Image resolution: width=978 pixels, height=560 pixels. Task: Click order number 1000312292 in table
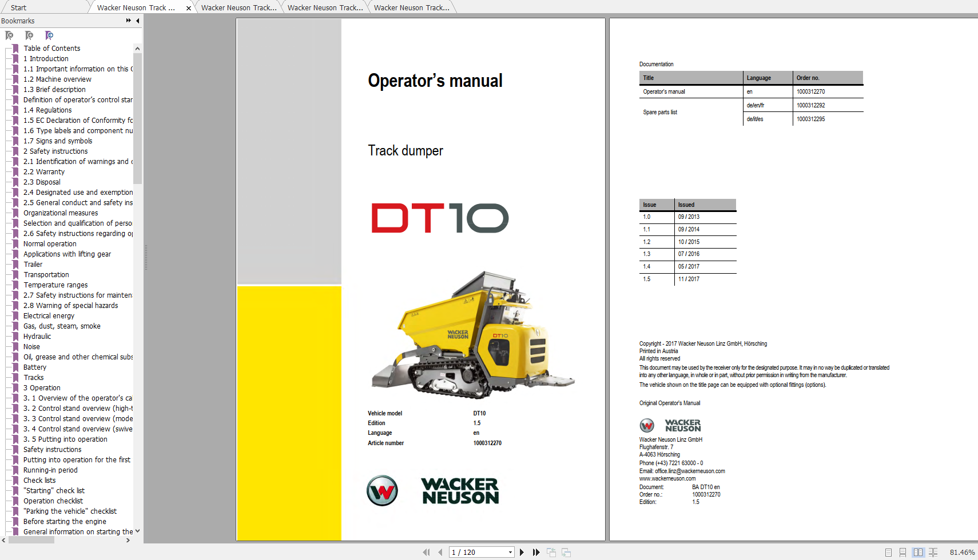[811, 105]
